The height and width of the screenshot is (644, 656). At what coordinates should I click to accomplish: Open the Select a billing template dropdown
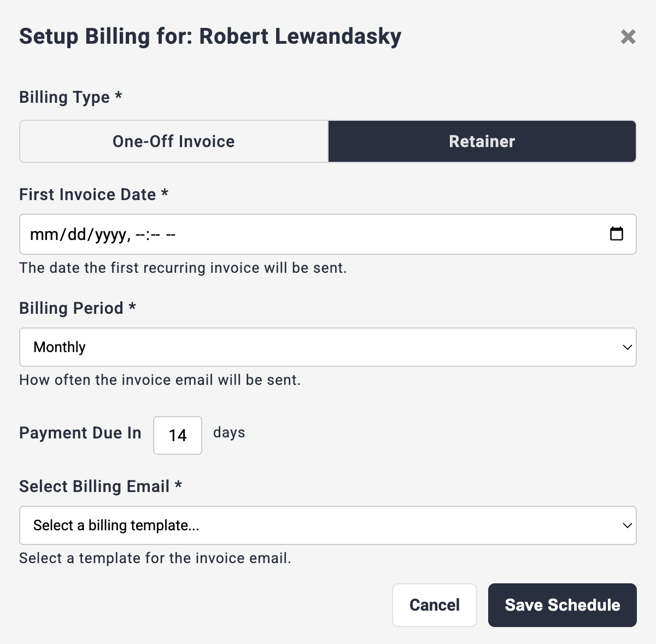pos(328,525)
